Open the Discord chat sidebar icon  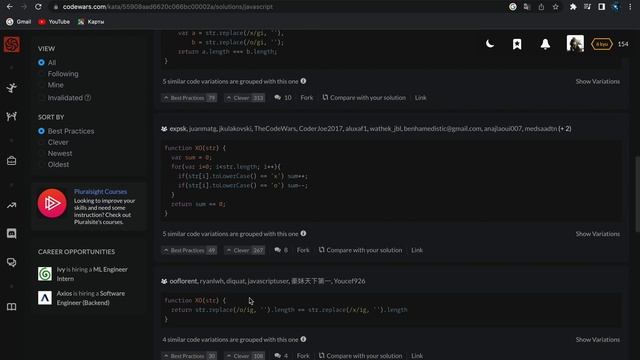tap(11, 233)
